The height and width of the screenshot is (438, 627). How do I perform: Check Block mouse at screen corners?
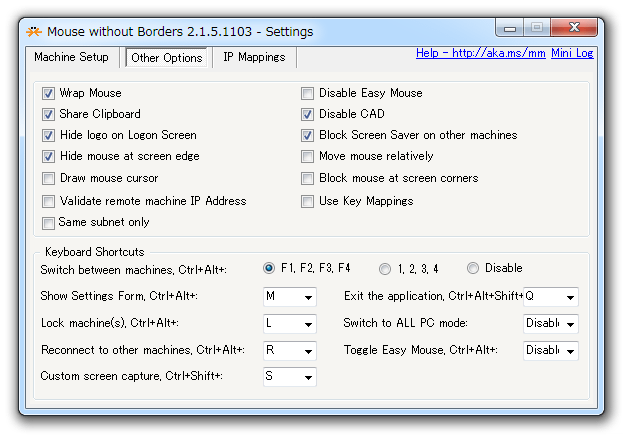click(308, 178)
